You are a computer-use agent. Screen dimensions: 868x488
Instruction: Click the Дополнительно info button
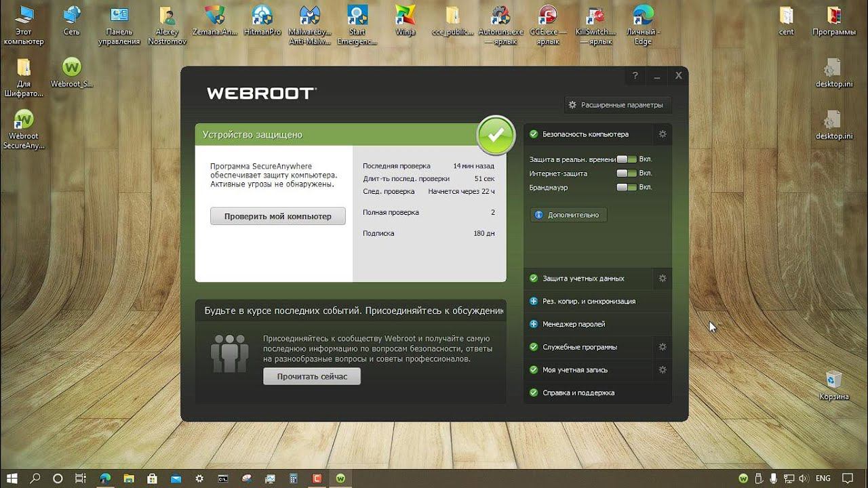(568, 215)
